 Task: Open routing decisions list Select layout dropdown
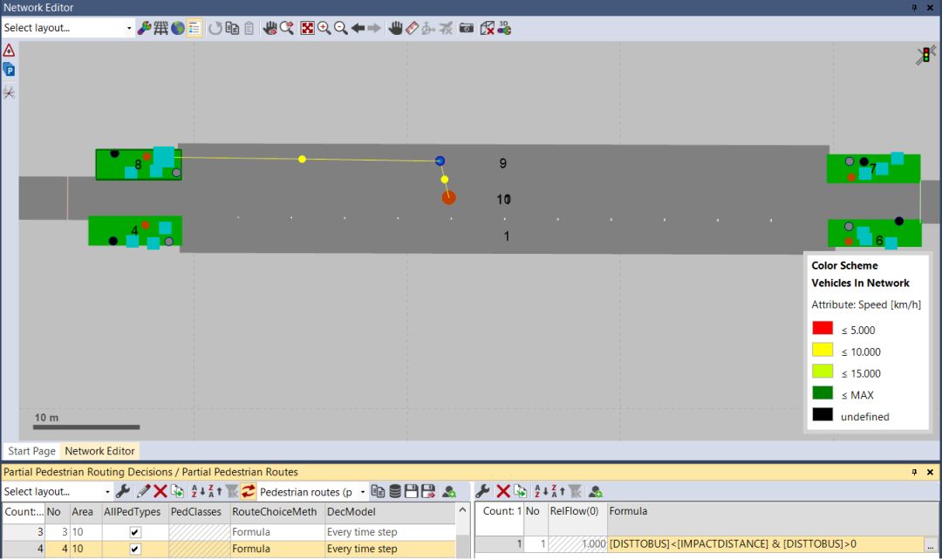click(x=57, y=492)
